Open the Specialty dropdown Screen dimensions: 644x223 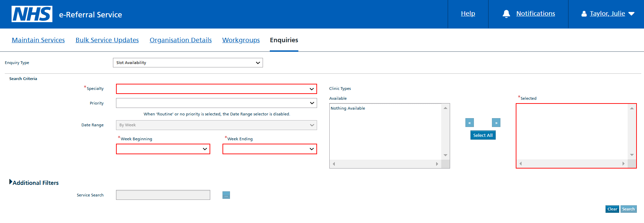(x=216, y=89)
